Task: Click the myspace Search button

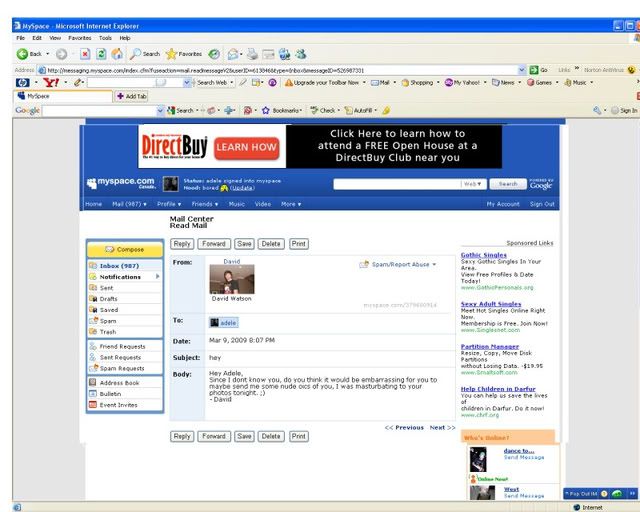Action: click(508, 184)
